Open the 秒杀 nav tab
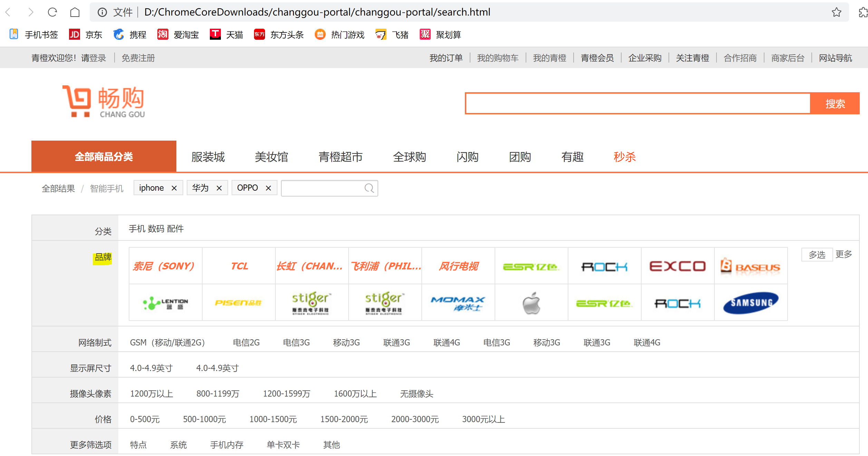868x456 pixels. [x=625, y=157]
